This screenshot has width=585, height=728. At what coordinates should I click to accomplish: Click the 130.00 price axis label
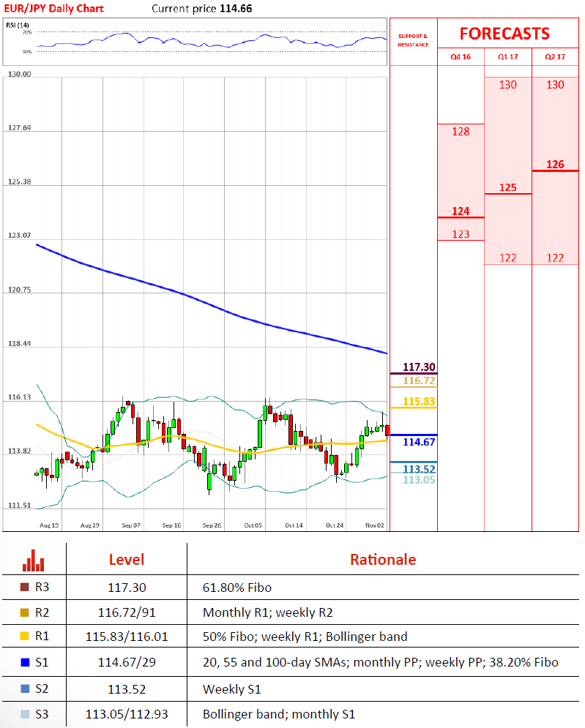click(x=20, y=74)
